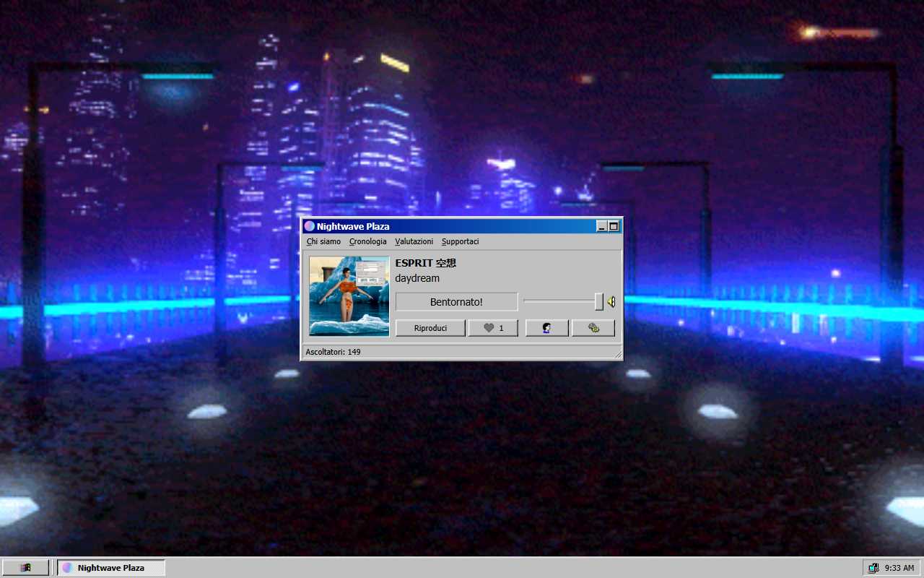Click the Bentornato! status display
Screen dimensions: 924x578
(456, 302)
